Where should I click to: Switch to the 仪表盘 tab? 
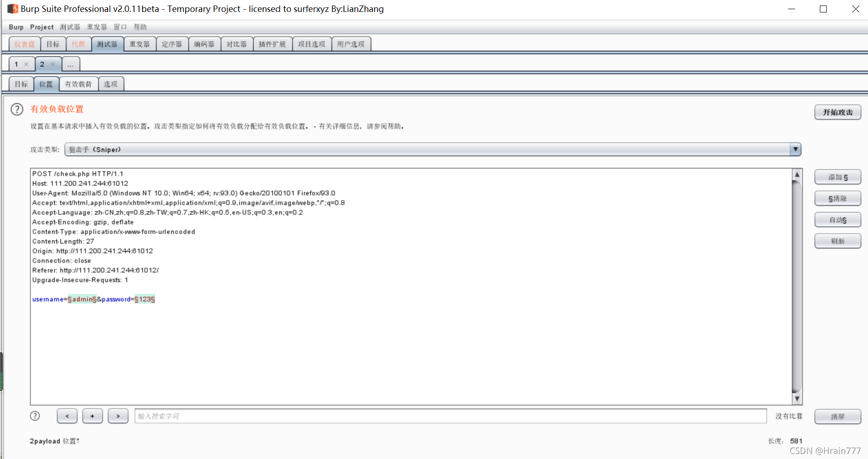coord(25,44)
